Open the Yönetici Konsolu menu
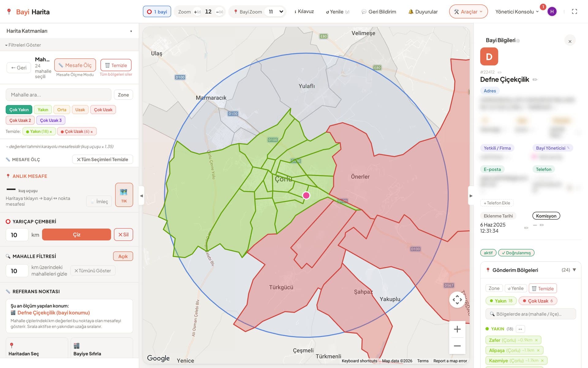 click(517, 12)
